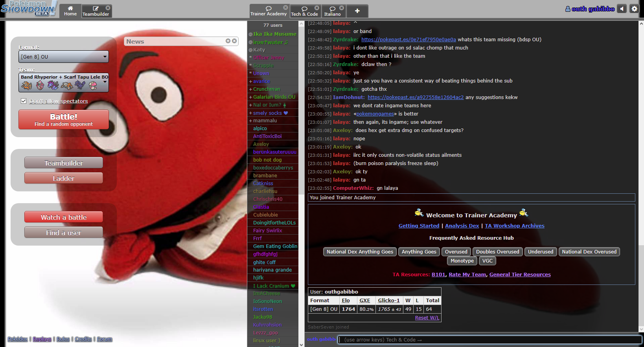
Task: Click user Officer Jenny in user list
Action: click(x=272, y=57)
